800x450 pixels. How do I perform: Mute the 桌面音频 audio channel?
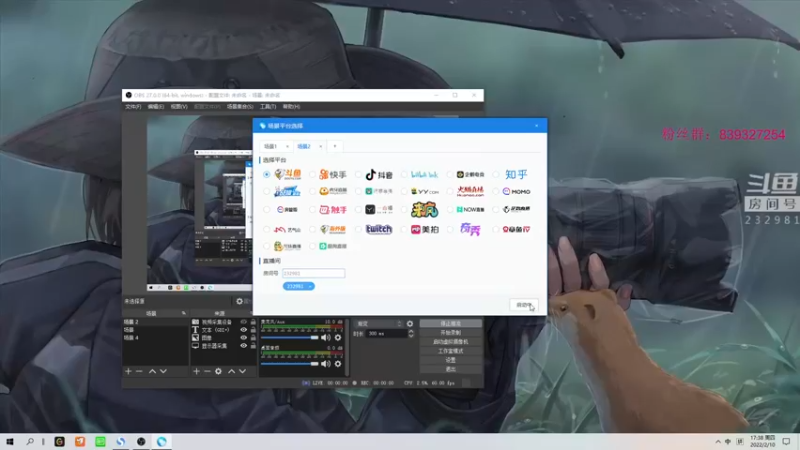click(326, 364)
